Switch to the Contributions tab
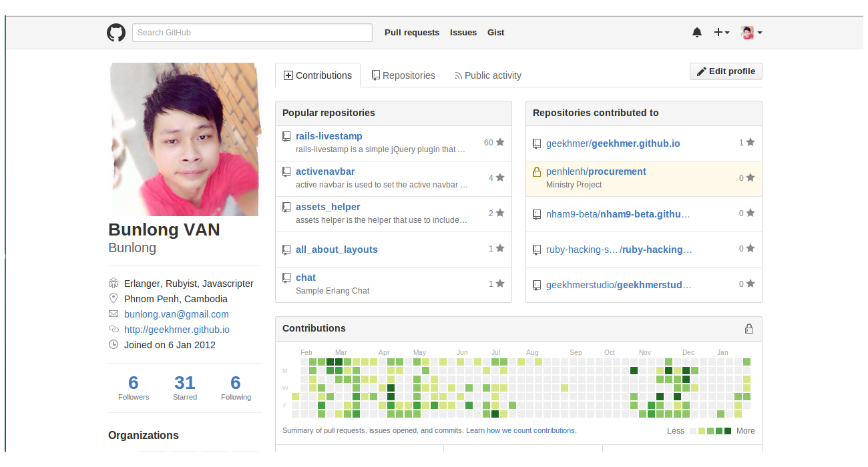 (x=318, y=75)
